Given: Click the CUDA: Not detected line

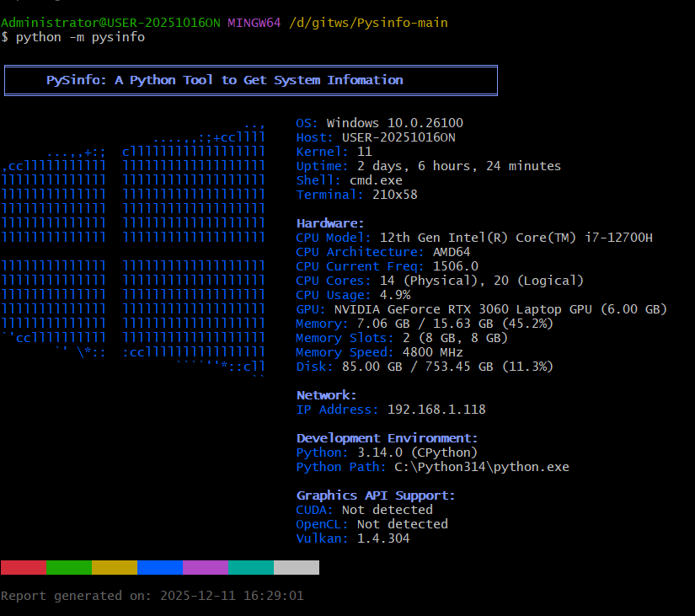Looking at the screenshot, I should coord(364,510).
